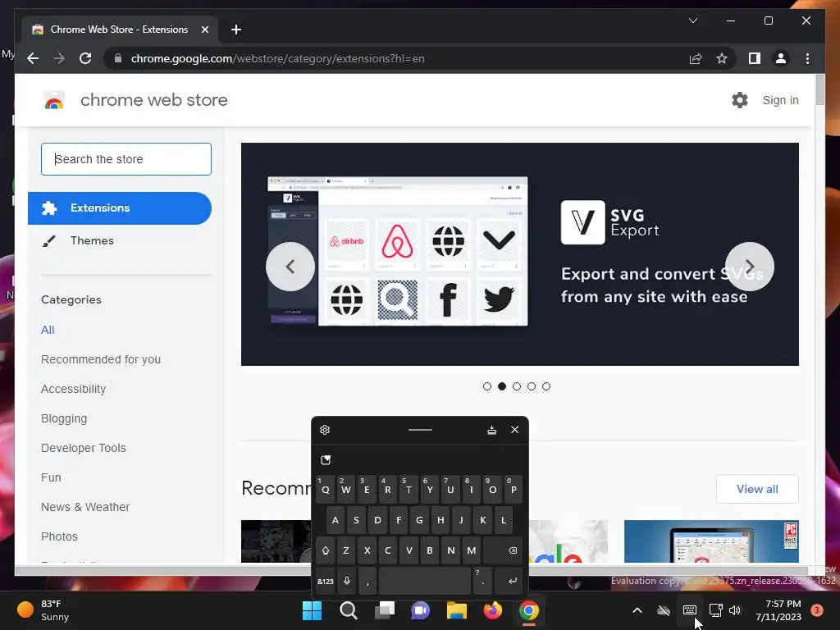The width and height of the screenshot is (840, 630).
Task: Tap the Shift key on touch keyboard
Action: 325,550
